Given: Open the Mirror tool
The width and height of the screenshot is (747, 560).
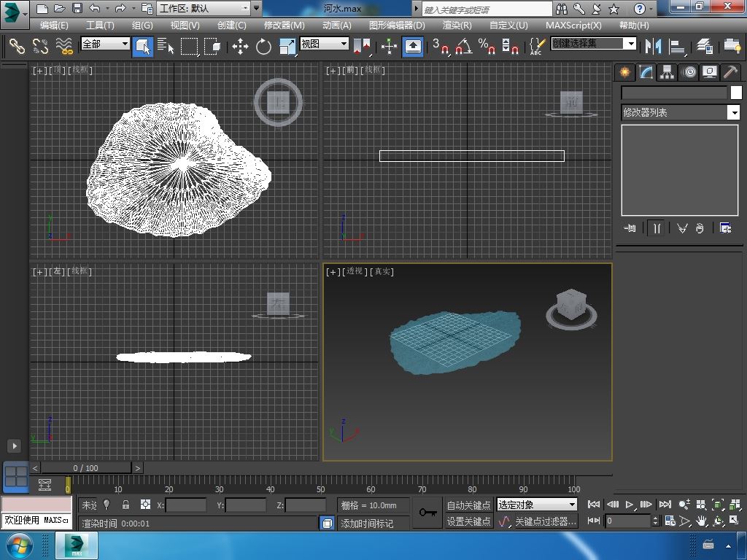Looking at the screenshot, I should click(x=653, y=47).
